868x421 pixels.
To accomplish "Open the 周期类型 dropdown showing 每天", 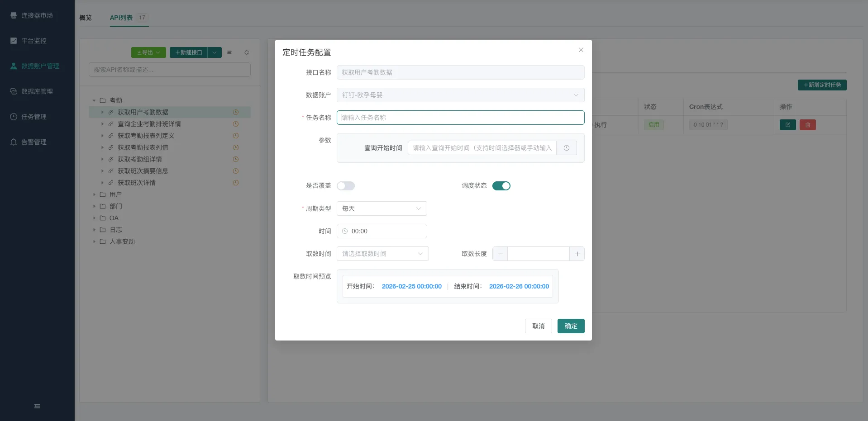I will click(382, 208).
